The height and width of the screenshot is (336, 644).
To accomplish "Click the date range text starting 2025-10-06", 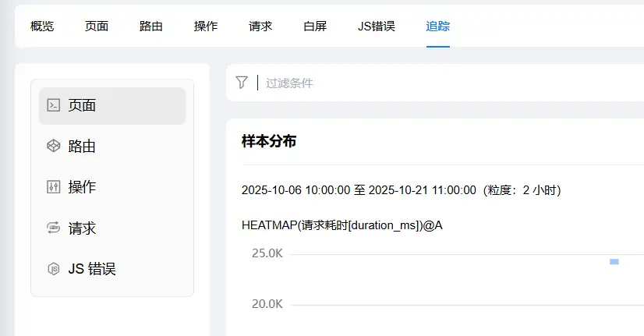I will 402,190.
